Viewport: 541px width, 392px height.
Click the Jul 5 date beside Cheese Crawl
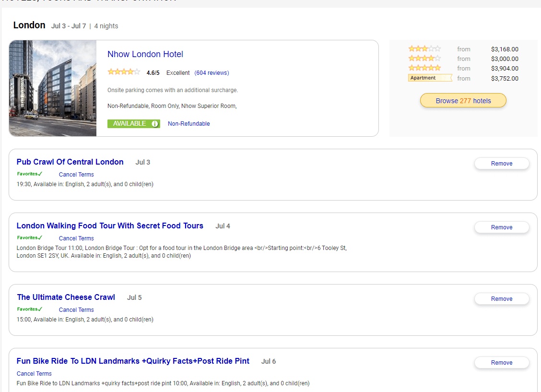(135, 297)
